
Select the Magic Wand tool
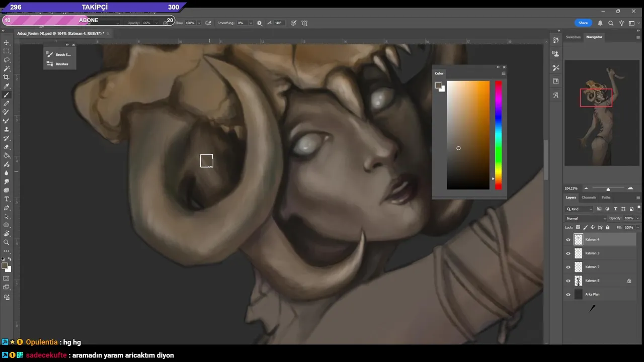7,68
